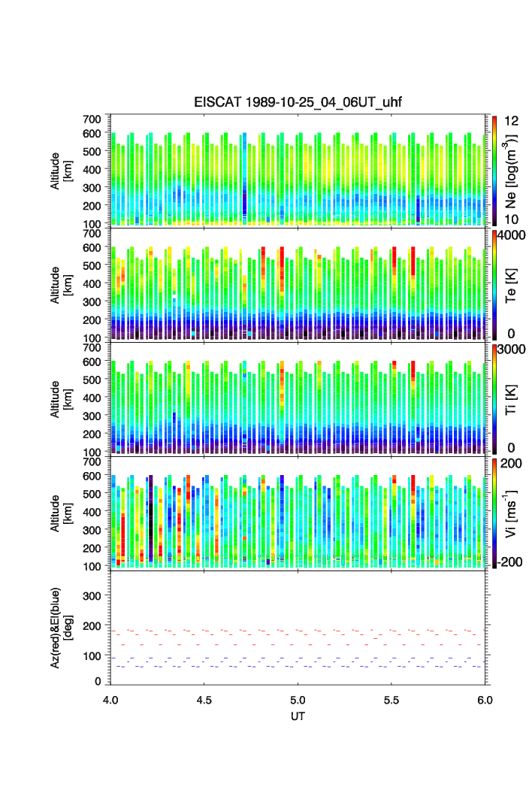Click the plot title EISCAT 1989-10-25_04_06UT_uhf

tap(298, 103)
